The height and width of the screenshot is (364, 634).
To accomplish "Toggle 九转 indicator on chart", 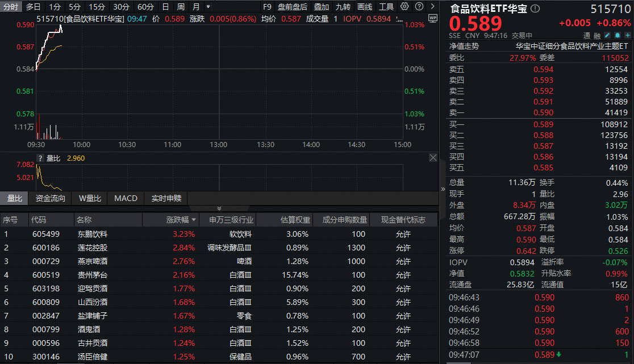I will pyautogui.click(x=343, y=7).
